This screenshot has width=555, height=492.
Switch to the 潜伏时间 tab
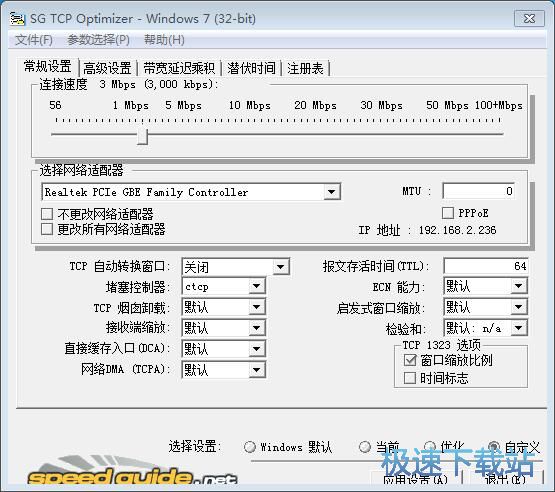tap(251, 68)
